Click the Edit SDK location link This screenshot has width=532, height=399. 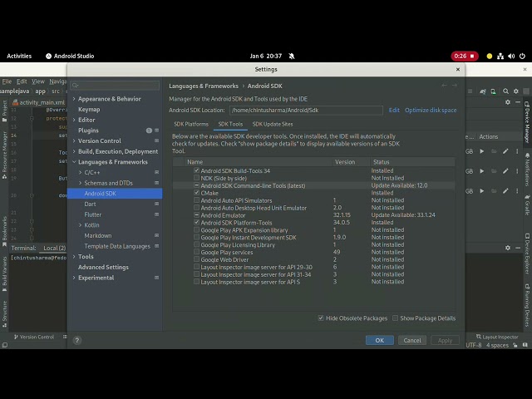[x=394, y=111]
